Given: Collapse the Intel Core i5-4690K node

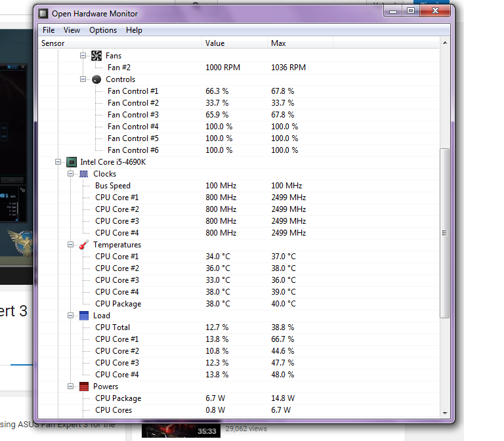Looking at the screenshot, I should click(x=58, y=161).
